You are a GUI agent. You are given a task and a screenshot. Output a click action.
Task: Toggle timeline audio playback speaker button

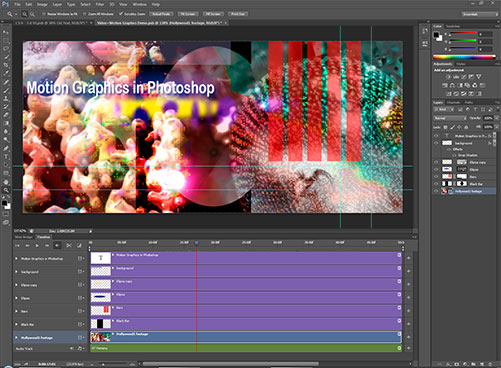57,246
